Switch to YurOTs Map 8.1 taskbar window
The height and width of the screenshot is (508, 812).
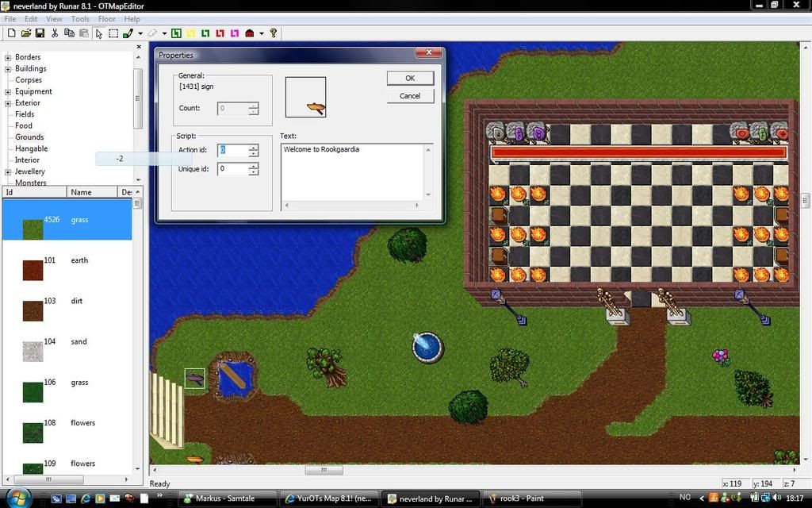pos(329,498)
